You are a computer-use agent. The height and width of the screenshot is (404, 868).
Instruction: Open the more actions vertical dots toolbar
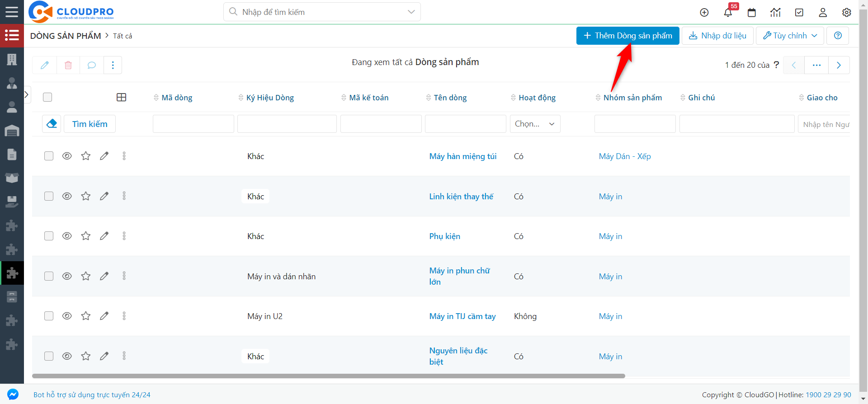[x=113, y=65]
